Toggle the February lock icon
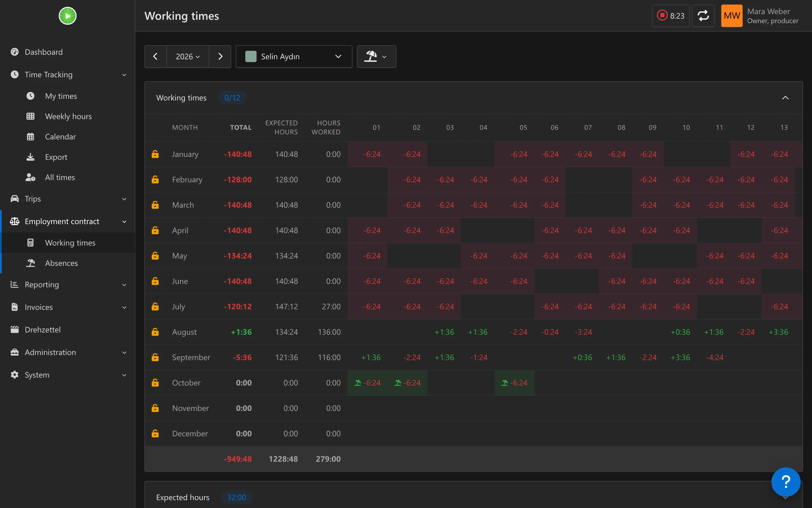812x508 pixels. coord(155,179)
